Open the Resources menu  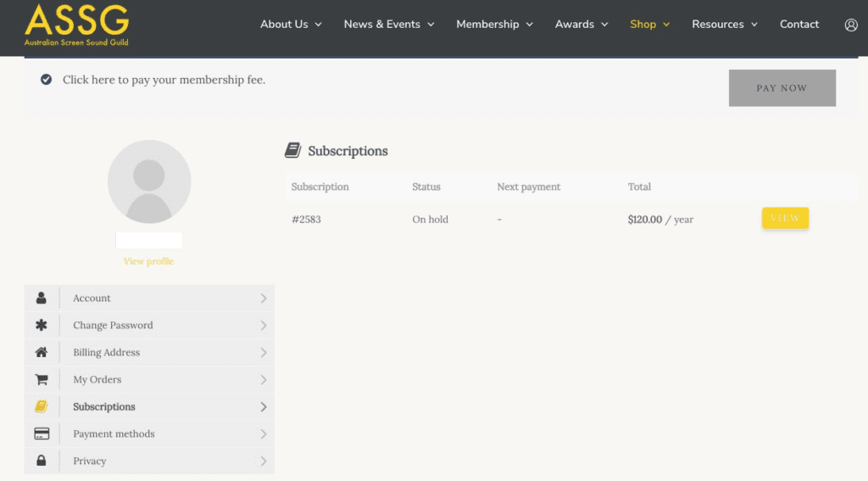718,25
